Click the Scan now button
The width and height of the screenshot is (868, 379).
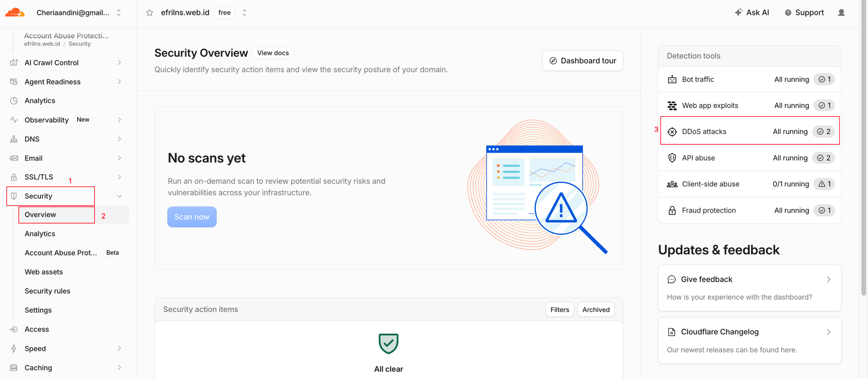click(x=192, y=217)
